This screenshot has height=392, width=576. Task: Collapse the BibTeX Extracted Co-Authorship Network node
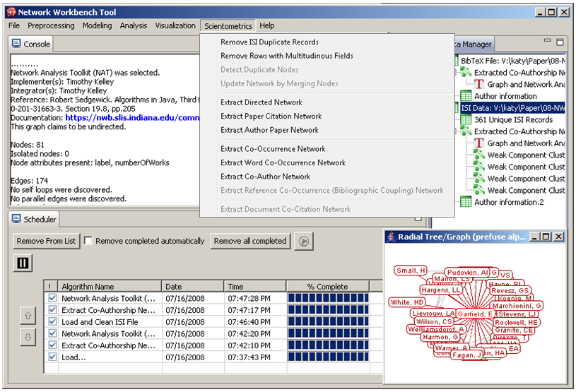457,73
